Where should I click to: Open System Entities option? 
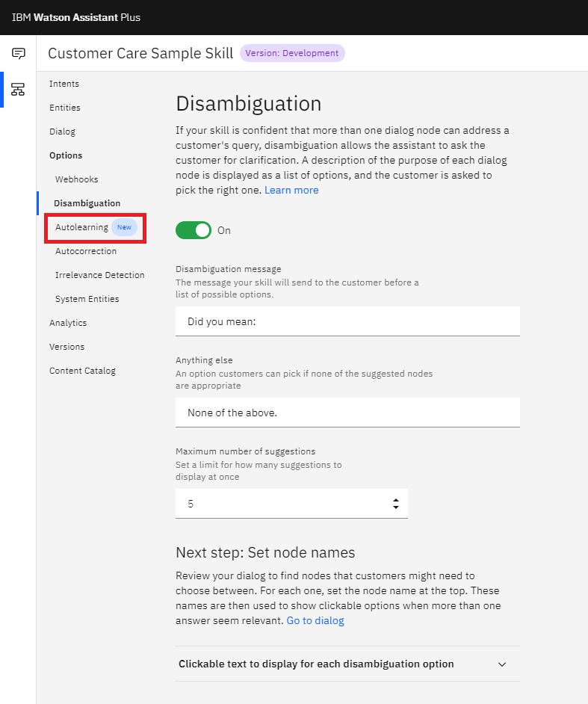tap(87, 299)
